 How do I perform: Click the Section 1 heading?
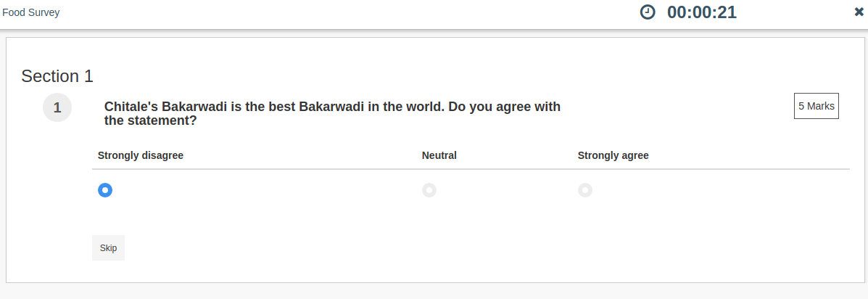click(x=57, y=76)
